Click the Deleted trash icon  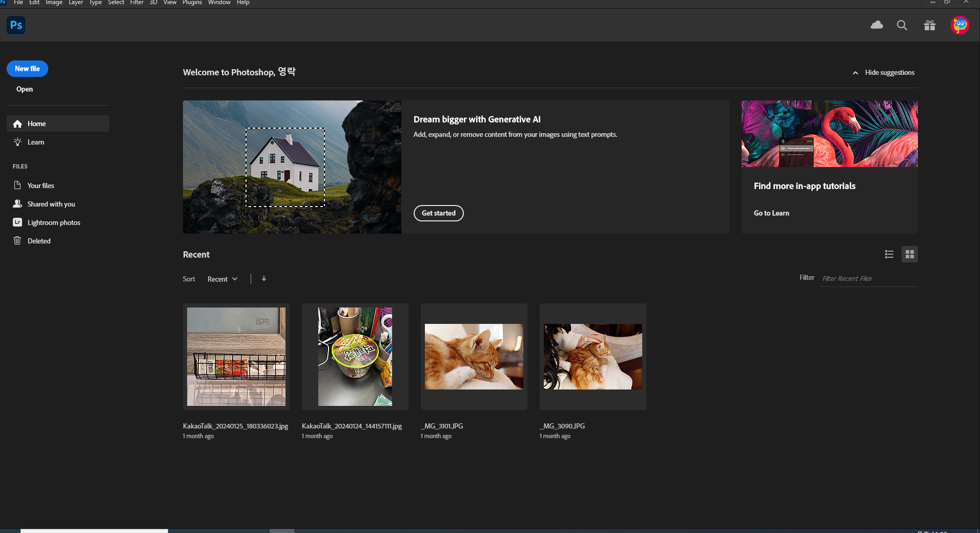pos(17,240)
